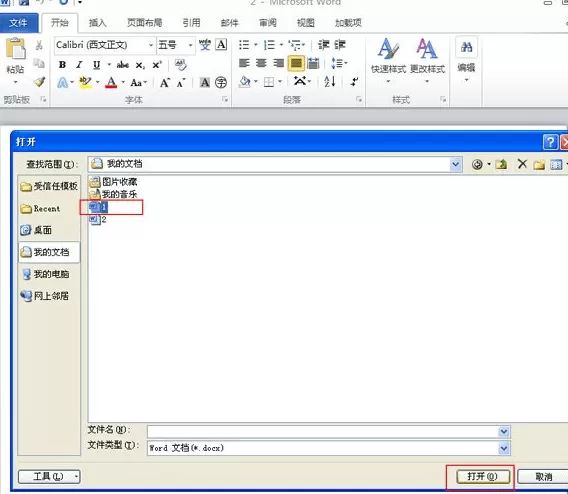Select Desktop in the dialog sidebar
Screen dimensions: 568x494
point(36,230)
